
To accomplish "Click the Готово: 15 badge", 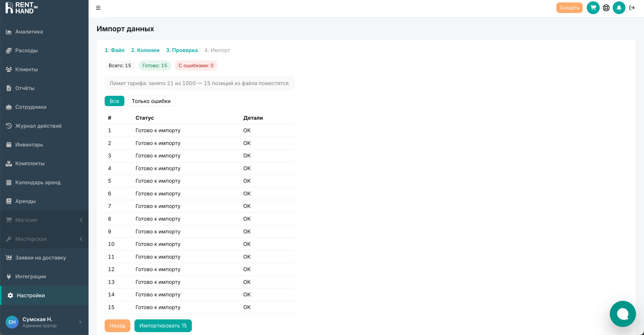I will (x=155, y=65).
